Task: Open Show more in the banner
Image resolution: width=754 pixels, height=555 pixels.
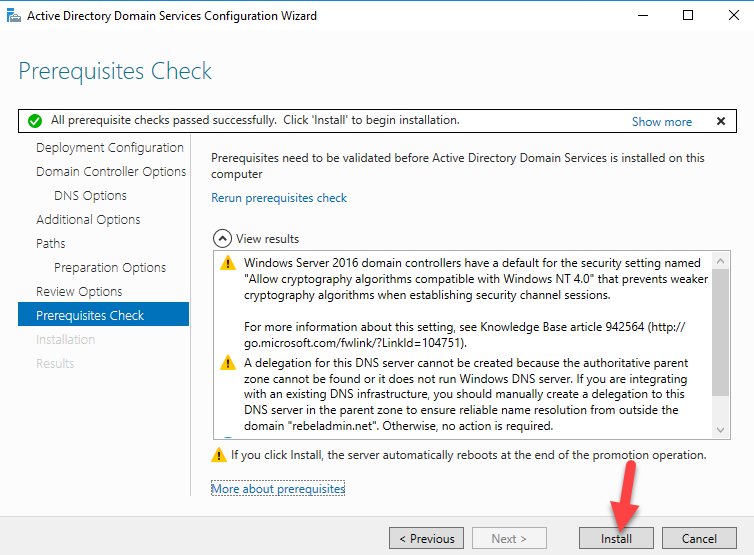Action: tap(662, 122)
